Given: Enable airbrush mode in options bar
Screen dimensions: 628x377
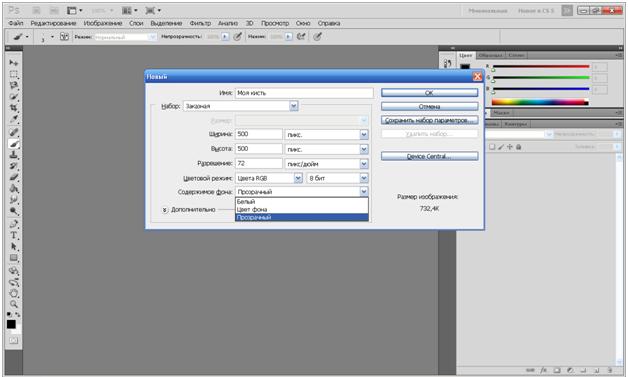Looking at the screenshot, I should point(301,36).
